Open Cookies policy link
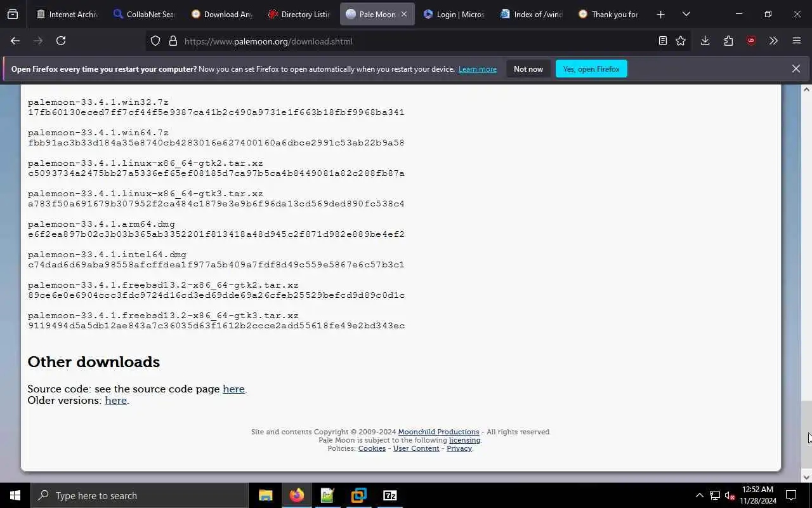812x508 pixels. (x=372, y=448)
